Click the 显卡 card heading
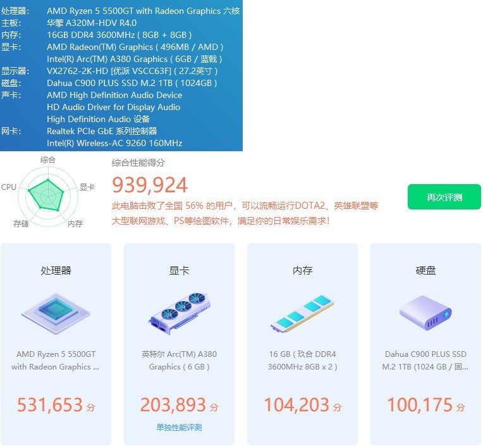Image resolution: width=483 pixels, height=448 pixels. pyautogui.click(x=179, y=270)
